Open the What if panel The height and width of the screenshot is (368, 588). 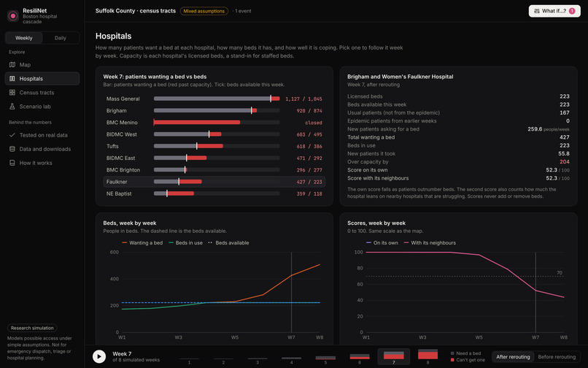point(554,11)
